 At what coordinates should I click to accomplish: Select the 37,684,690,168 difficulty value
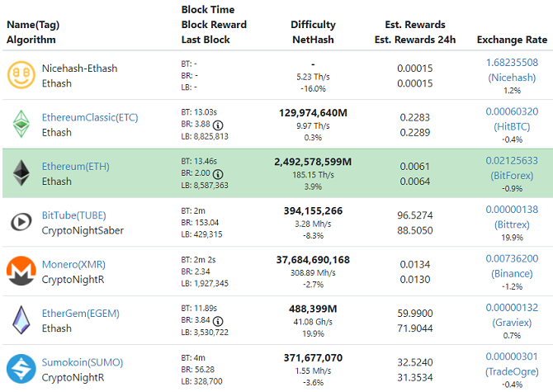pos(313,260)
